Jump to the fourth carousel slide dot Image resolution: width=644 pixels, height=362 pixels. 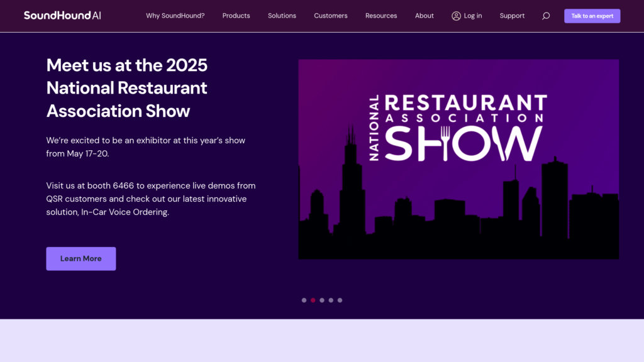pos(331,300)
